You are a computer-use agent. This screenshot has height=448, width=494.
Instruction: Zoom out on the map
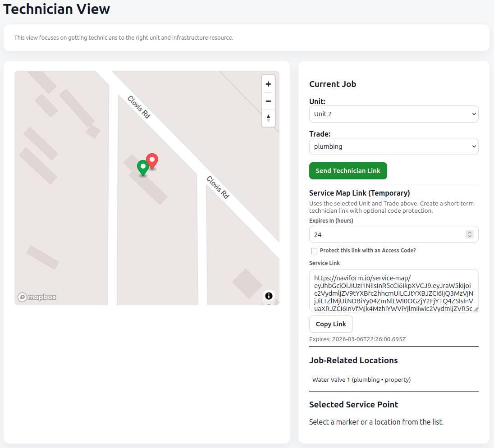(268, 101)
